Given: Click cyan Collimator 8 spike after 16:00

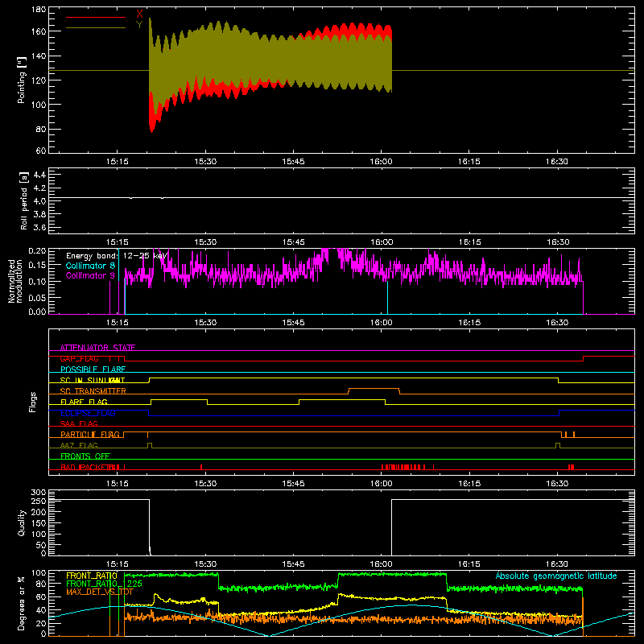Looking at the screenshot, I should (387, 298).
